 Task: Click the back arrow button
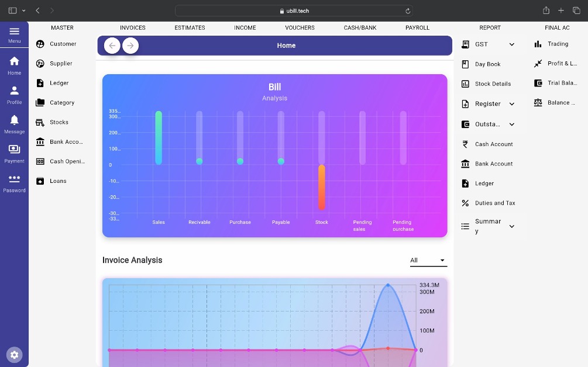[112, 46]
